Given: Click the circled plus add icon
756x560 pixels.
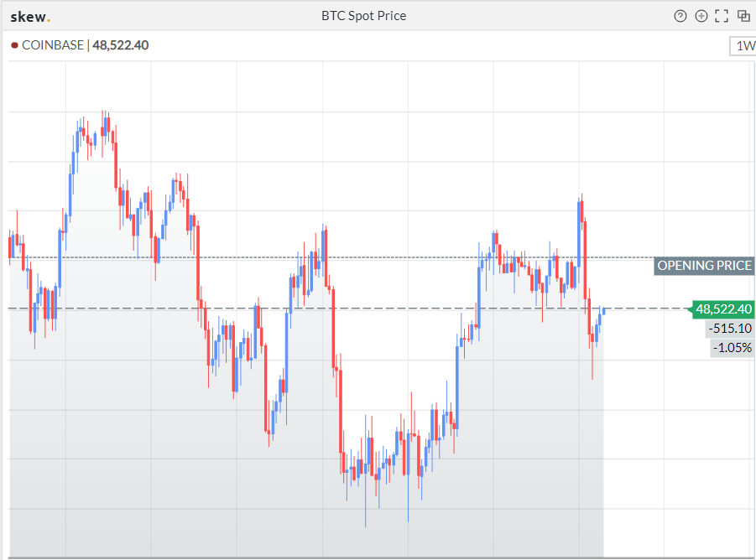Looking at the screenshot, I should 701,16.
